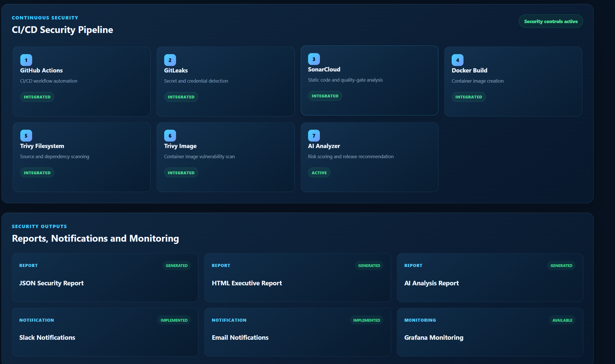Click 'Static code and quality-gate analysis' text

coord(345,80)
